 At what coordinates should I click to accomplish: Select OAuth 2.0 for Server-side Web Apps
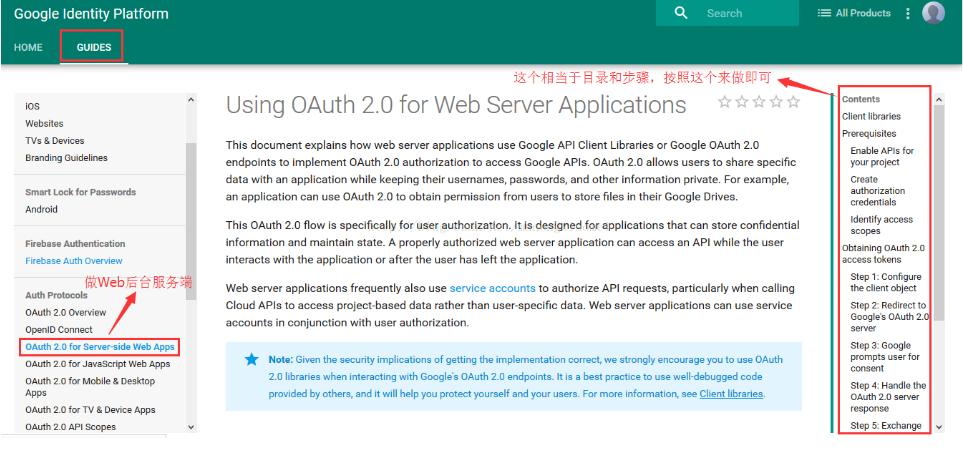(x=100, y=347)
